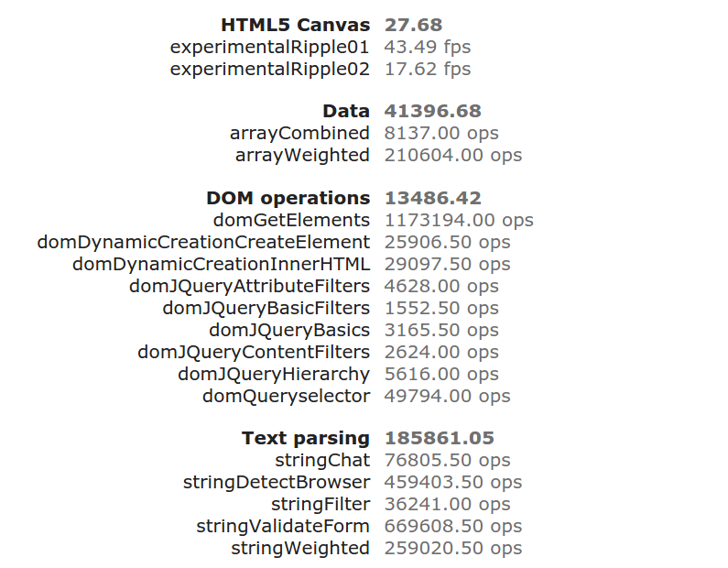Click the Data section heading

coord(346,111)
